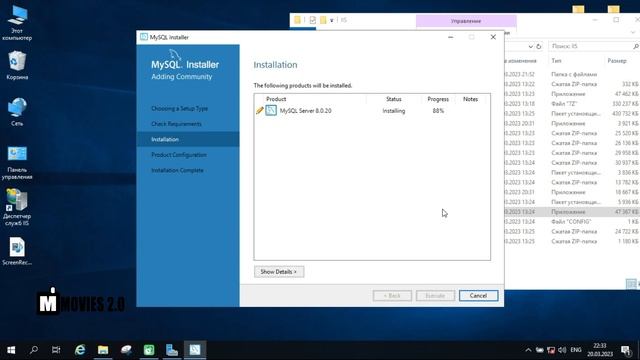Open the Управление tab in Explorer
This screenshot has height=360, width=640.
point(466,21)
